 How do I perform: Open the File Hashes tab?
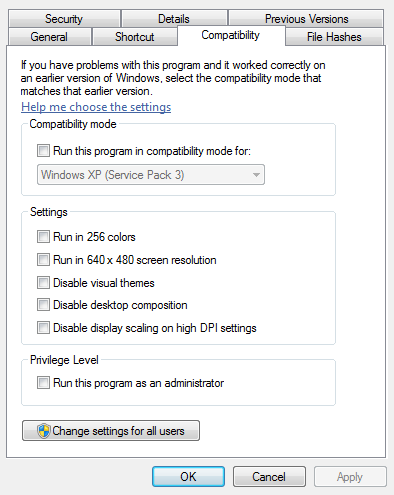pyautogui.click(x=334, y=37)
